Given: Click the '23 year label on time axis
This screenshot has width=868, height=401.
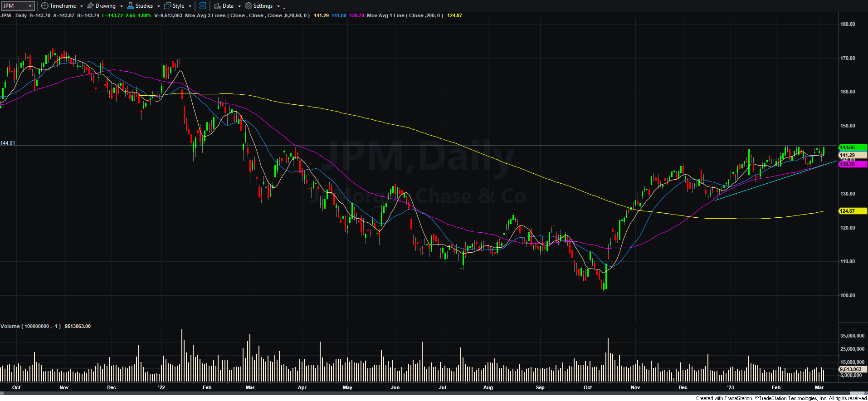Looking at the screenshot, I should click(730, 387).
